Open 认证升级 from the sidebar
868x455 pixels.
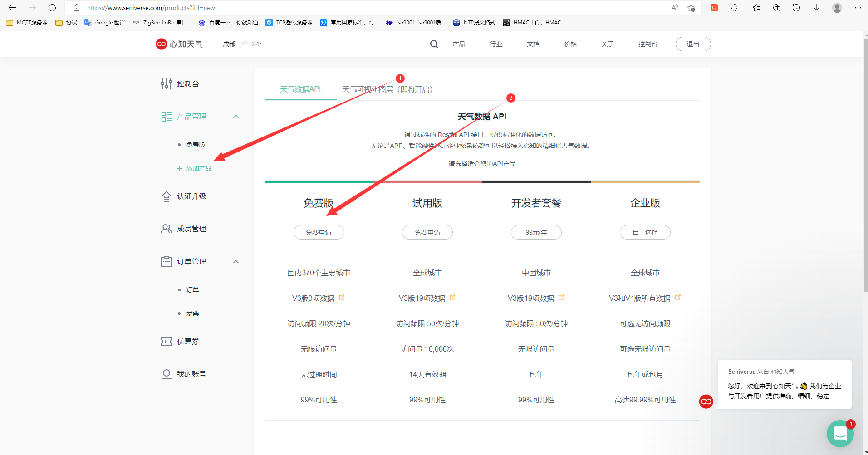tap(191, 196)
